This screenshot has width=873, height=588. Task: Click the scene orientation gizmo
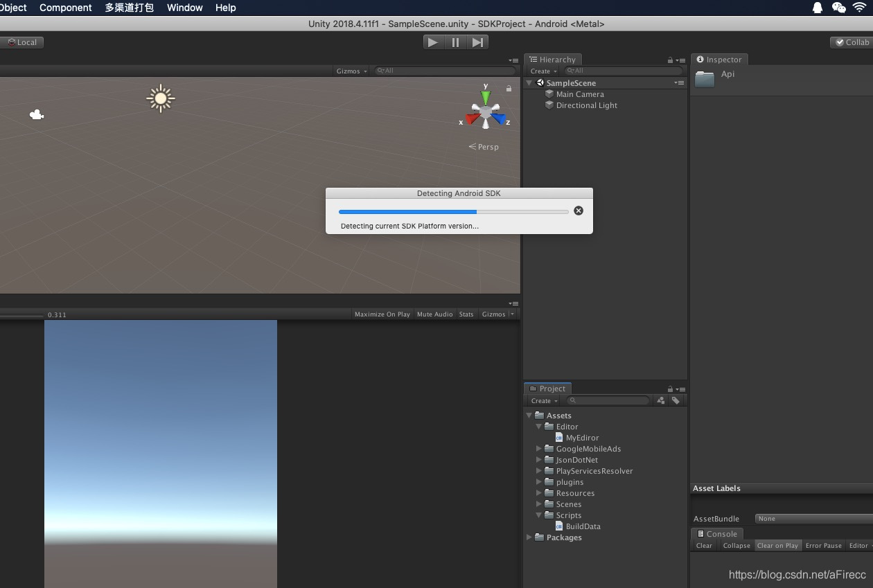486,112
